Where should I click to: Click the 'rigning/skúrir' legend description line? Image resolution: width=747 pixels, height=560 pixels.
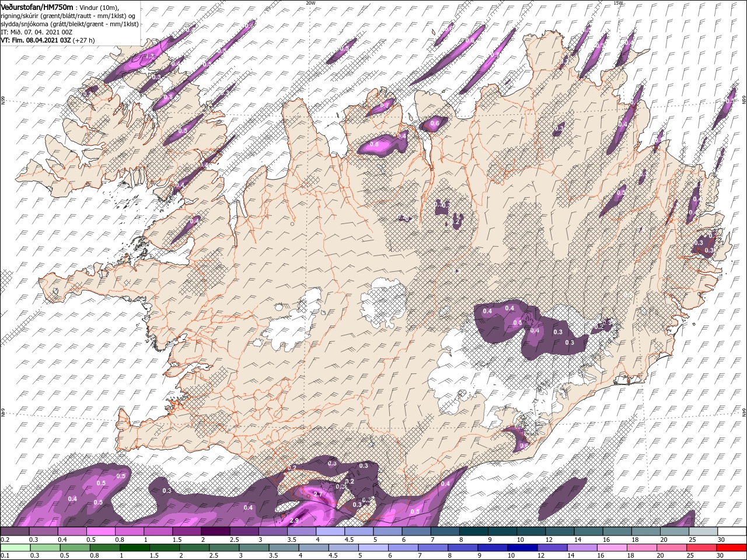[68, 15]
